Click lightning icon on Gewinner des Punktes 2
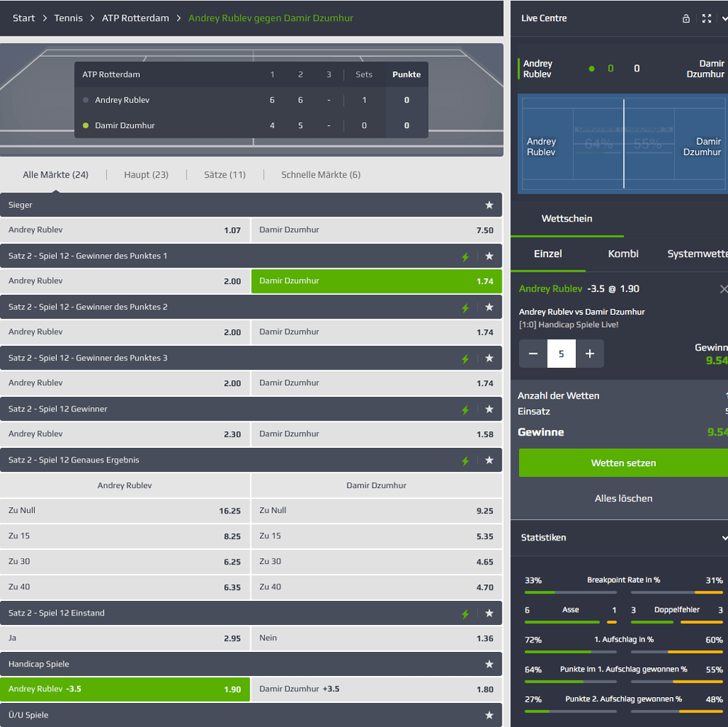The width and height of the screenshot is (728, 727). [465, 307]
